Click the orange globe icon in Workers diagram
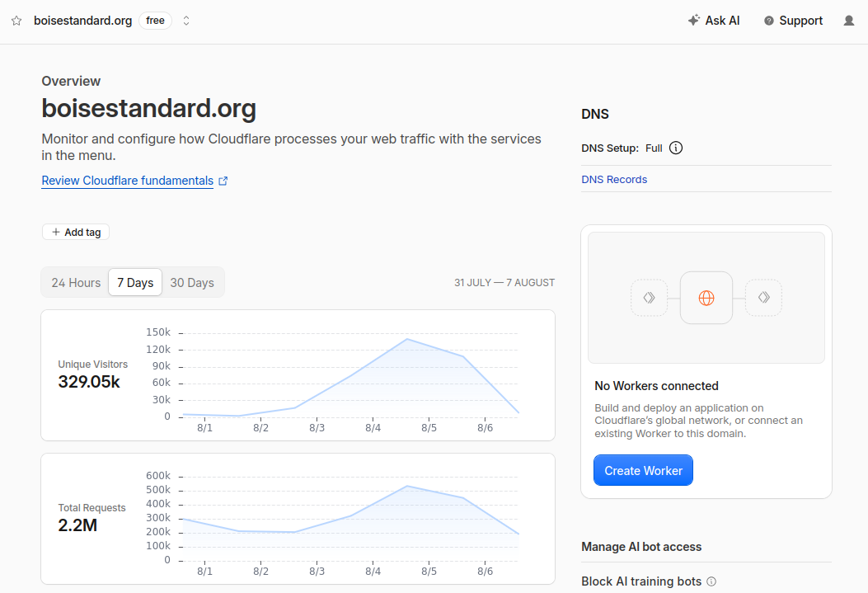The height and width of the screenshot is (593, 868). tap(706, 298)
